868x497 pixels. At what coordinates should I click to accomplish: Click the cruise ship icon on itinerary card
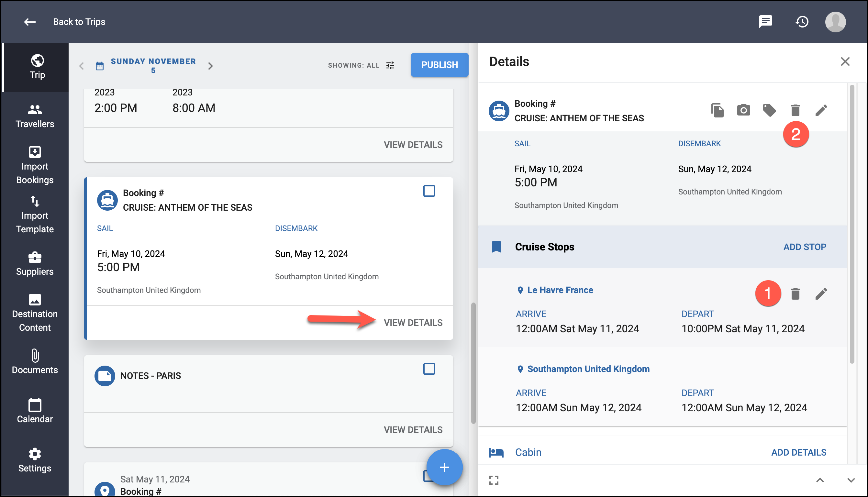(107, 200)
